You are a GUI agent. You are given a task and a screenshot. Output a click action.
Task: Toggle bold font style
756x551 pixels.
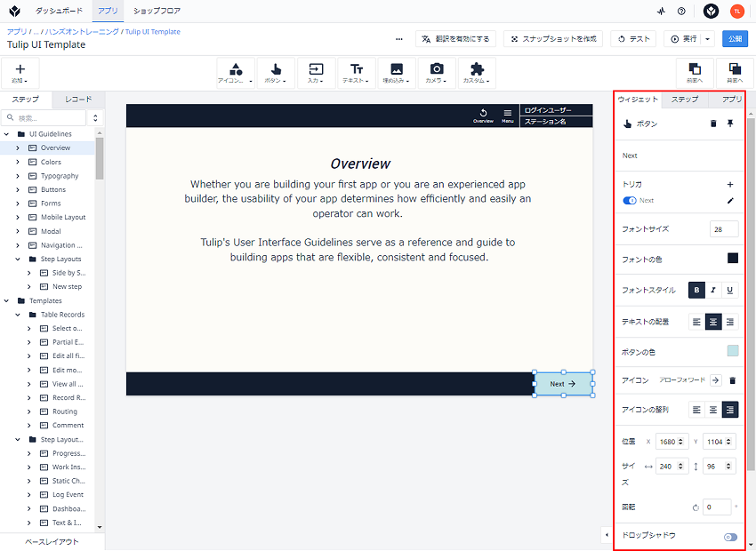click(696, 290)
